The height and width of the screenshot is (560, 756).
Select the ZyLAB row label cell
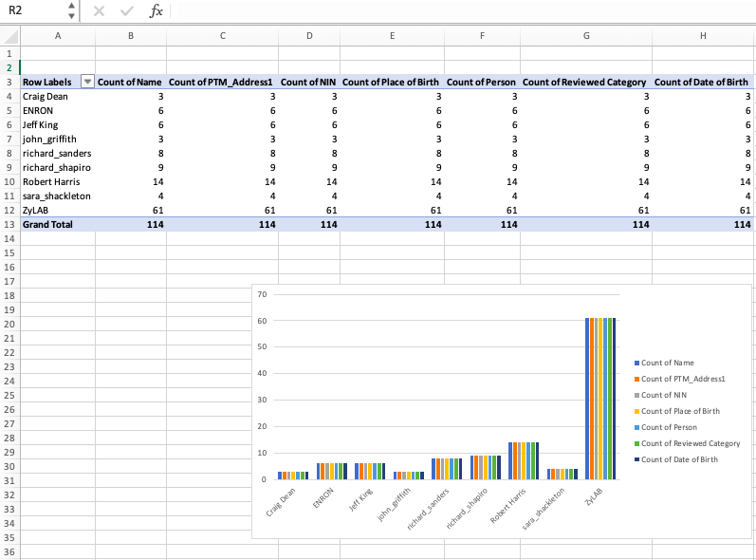58,211
